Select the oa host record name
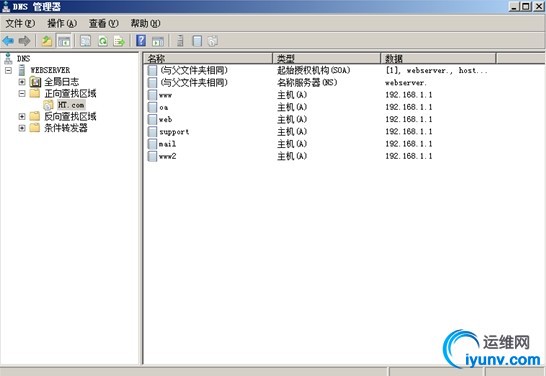This screenshot has width=546, height=376. click(163, 108)
